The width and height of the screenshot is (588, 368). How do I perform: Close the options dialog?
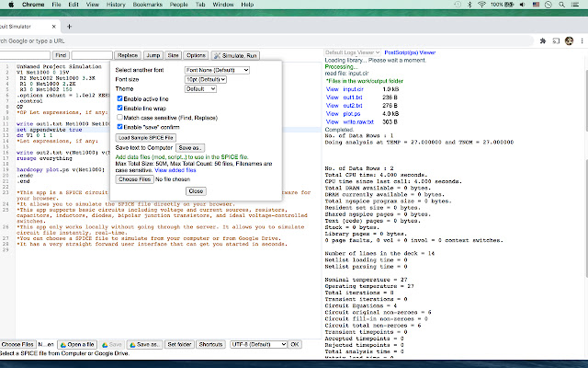click(x=196, y=191)
